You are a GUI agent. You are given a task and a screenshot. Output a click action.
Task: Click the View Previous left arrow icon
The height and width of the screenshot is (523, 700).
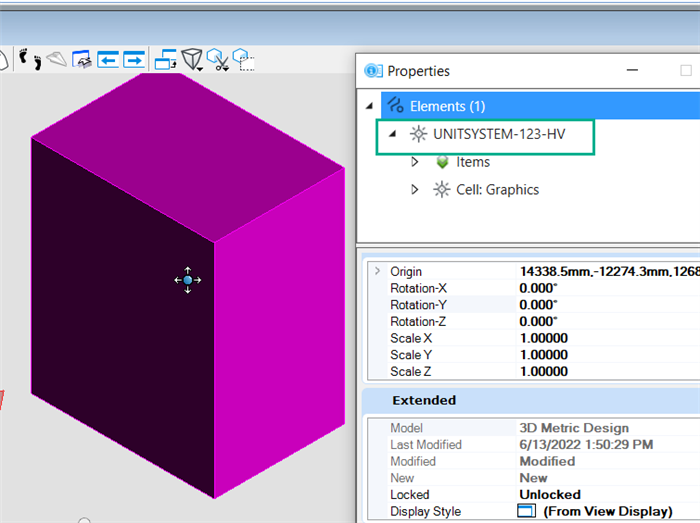(x=108, y=60)
